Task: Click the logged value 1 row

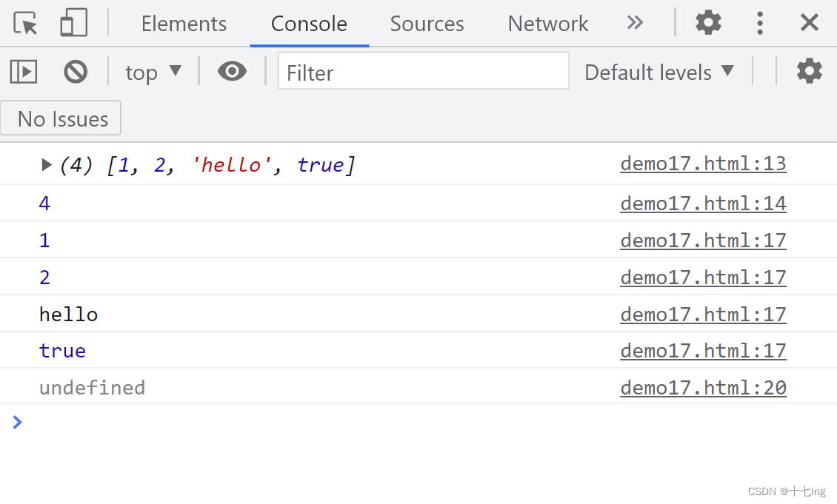Action: [418, 240]
